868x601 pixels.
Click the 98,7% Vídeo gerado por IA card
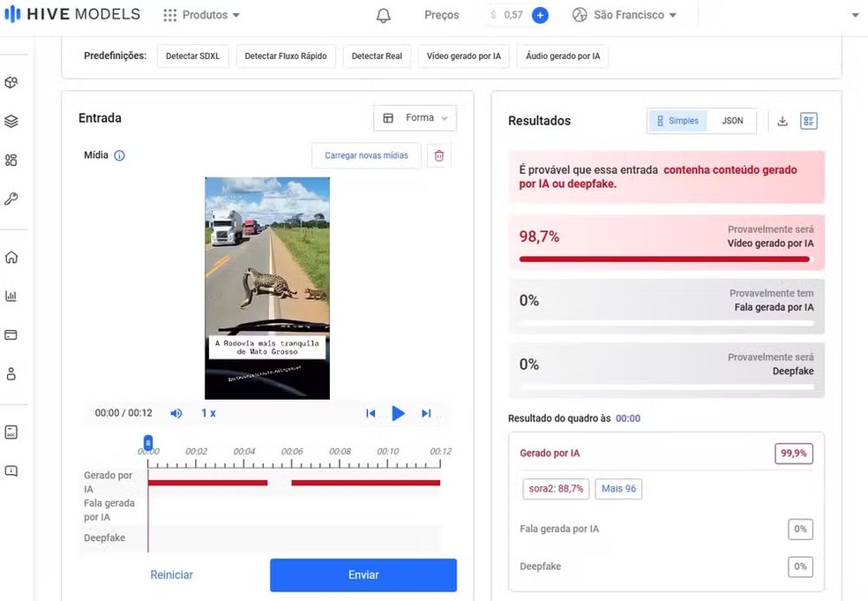pyautogui.click(x=667, y=243)
